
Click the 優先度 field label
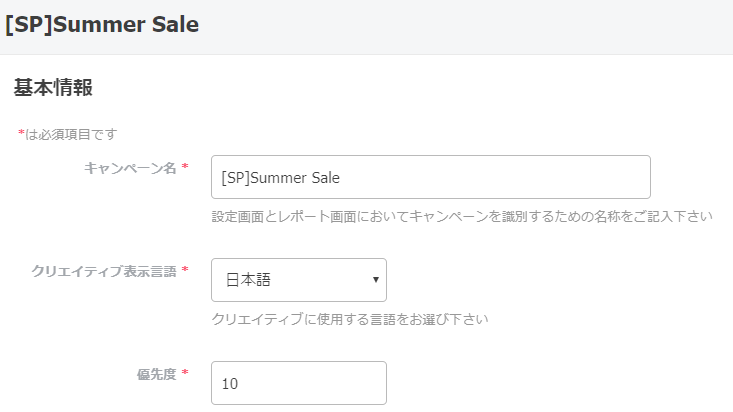click(156, 374)
